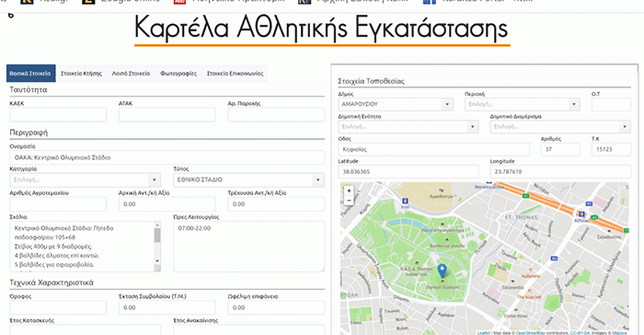644x335 pixels.
Task: Click the Τρέχουσα Αντ./κή Αξία field
Action: tap(276, 204)
